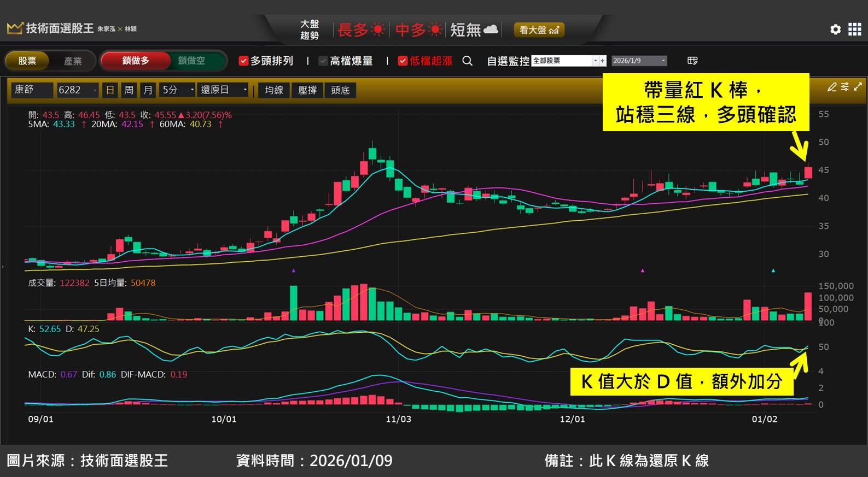Select the 周 weekly period tab
868x477 pixels.
(x=129, y=90)
